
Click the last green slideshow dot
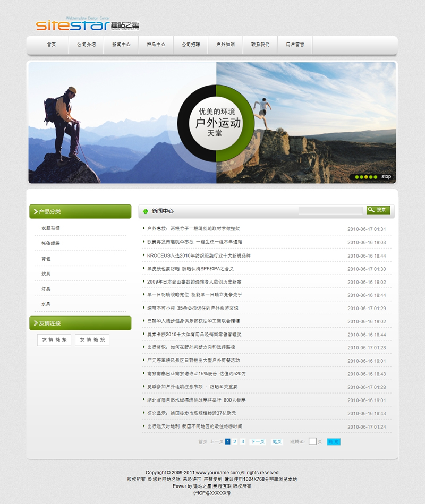click(x=375, y=177)
